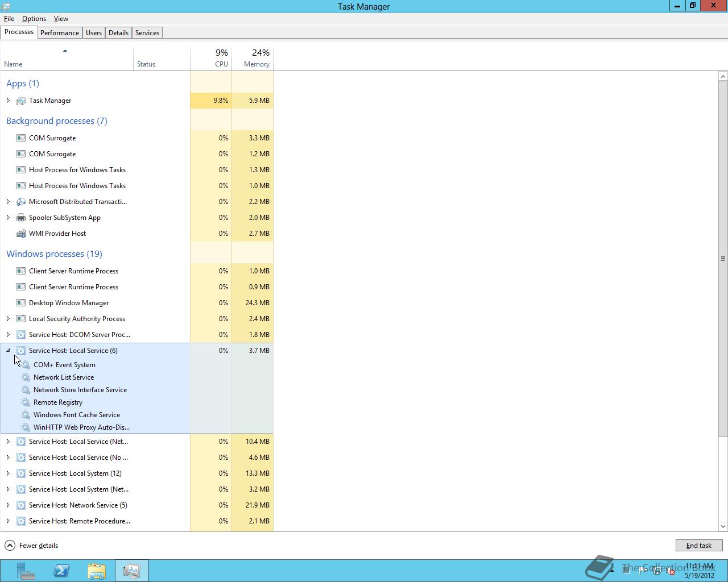Expand Service Host: Local System (12)
The image size is (728, 582).
pyautogui.click(x=8, y=473)
